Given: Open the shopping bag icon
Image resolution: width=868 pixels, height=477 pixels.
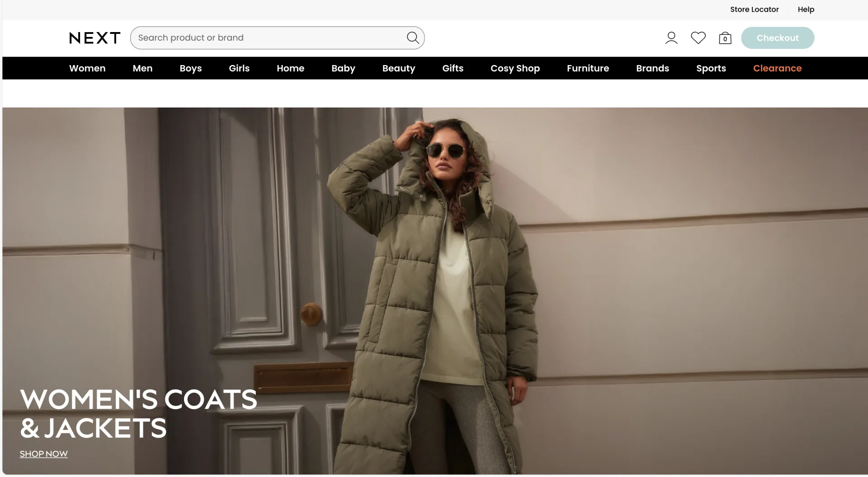Looking at the screenshot, I should 725,38.
